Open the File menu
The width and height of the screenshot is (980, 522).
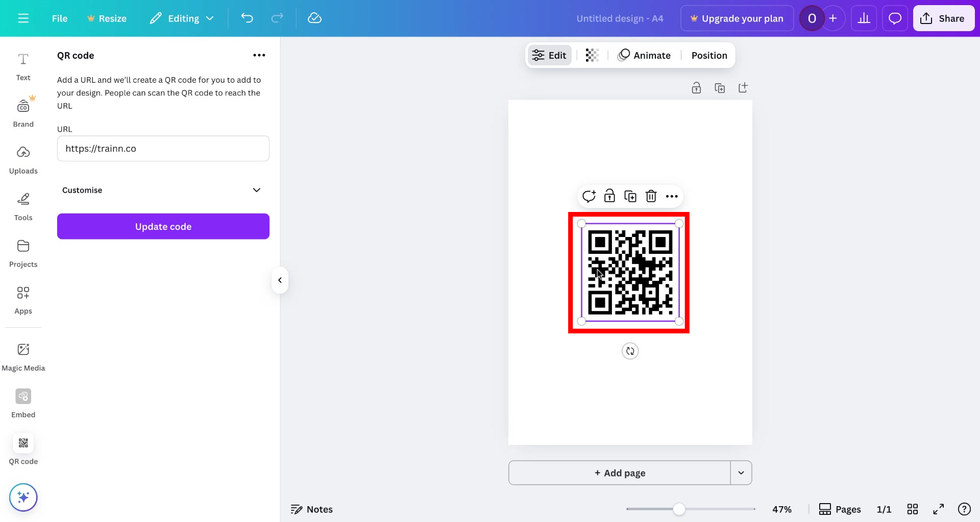click(x=60, y=18)
